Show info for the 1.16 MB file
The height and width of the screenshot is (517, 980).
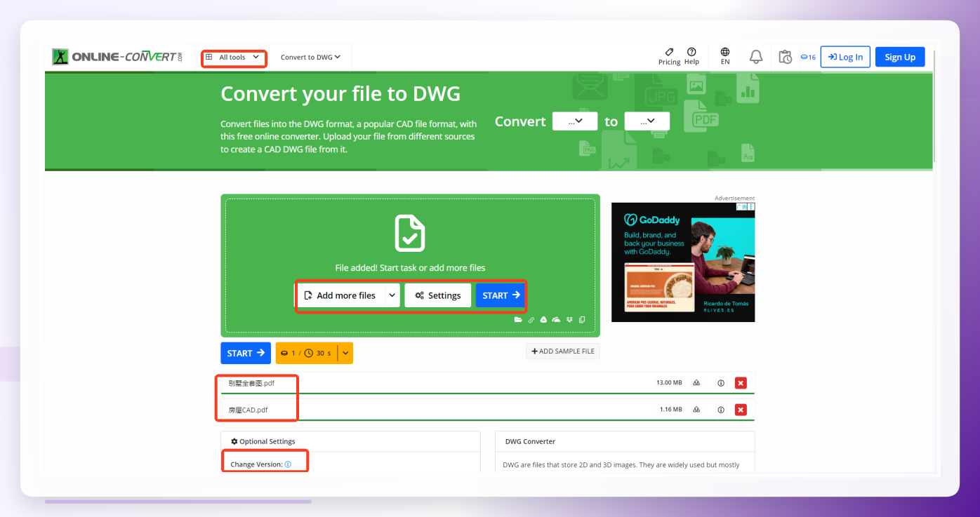pos(721,410)
